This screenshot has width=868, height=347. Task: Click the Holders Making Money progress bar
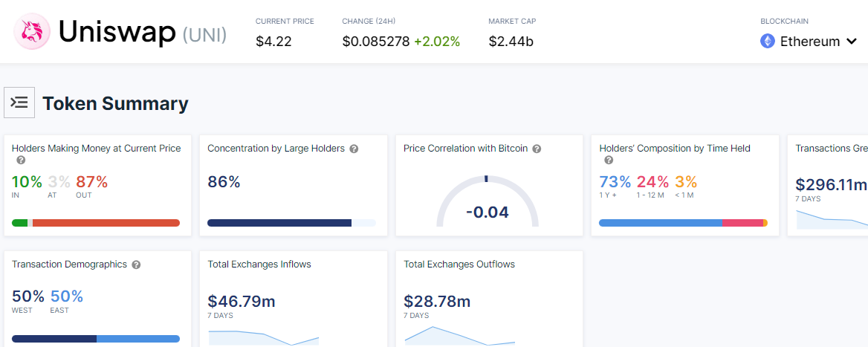pos(96,223)
